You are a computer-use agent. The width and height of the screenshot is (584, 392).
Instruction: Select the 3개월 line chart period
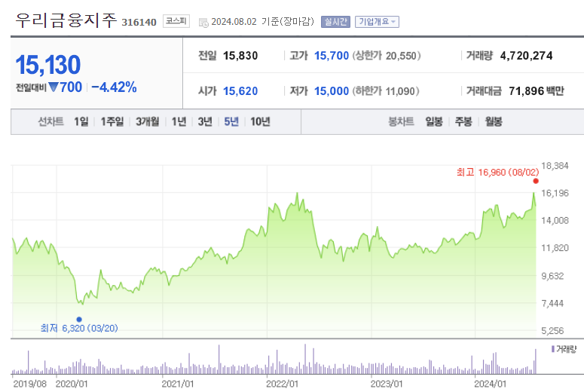point(148,121)
